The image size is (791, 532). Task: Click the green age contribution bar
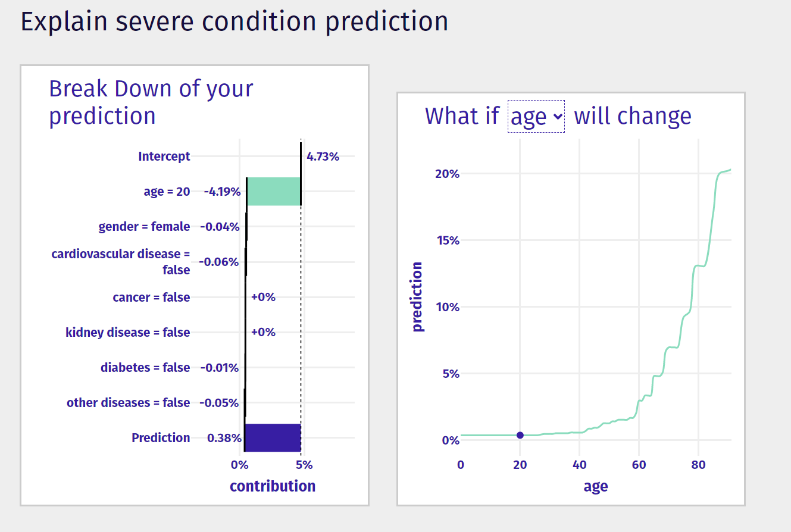tap(273, 192)
